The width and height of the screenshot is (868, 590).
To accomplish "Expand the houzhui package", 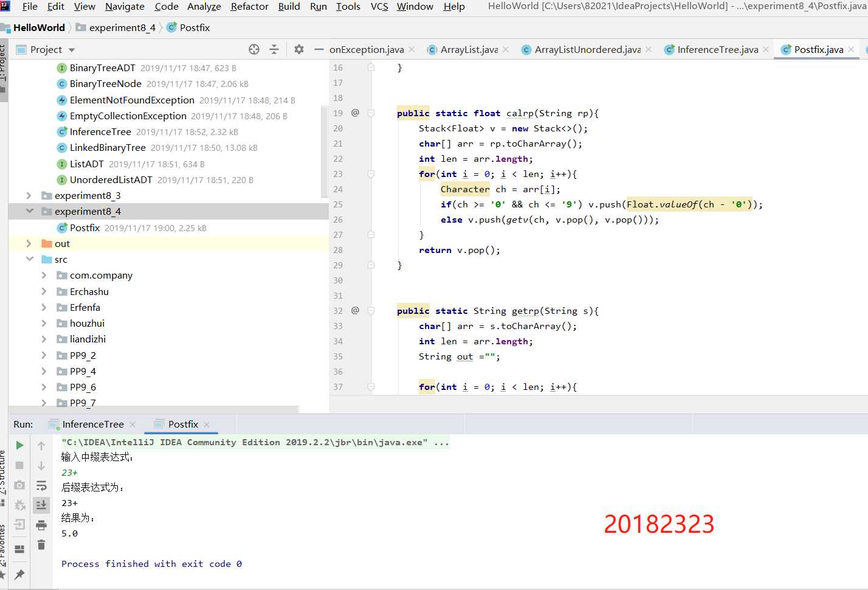I will (44, 323).
